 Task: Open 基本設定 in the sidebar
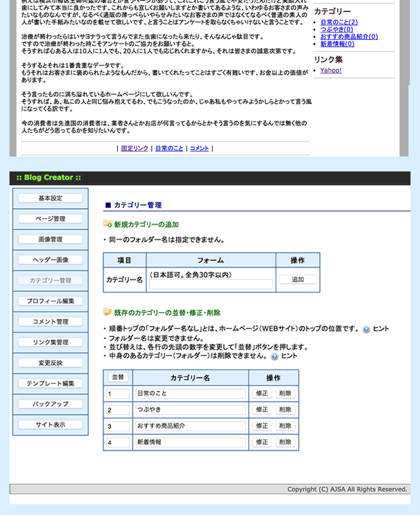point(50,198)
